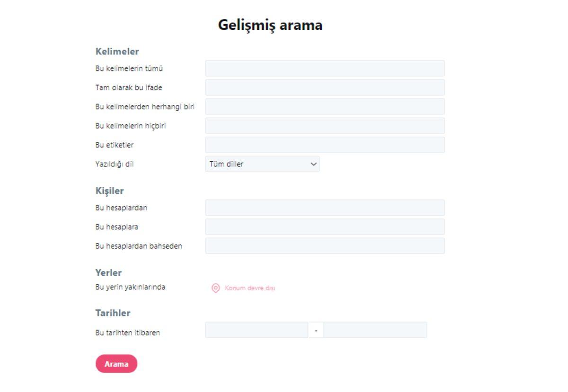Click the Arama search button
The image size is (568, 392).
pos(116,364)
